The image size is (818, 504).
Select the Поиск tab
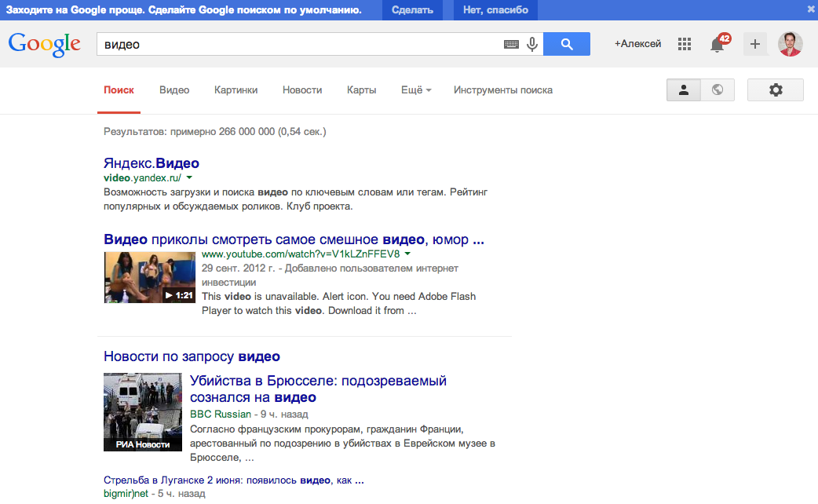(119, 89)
